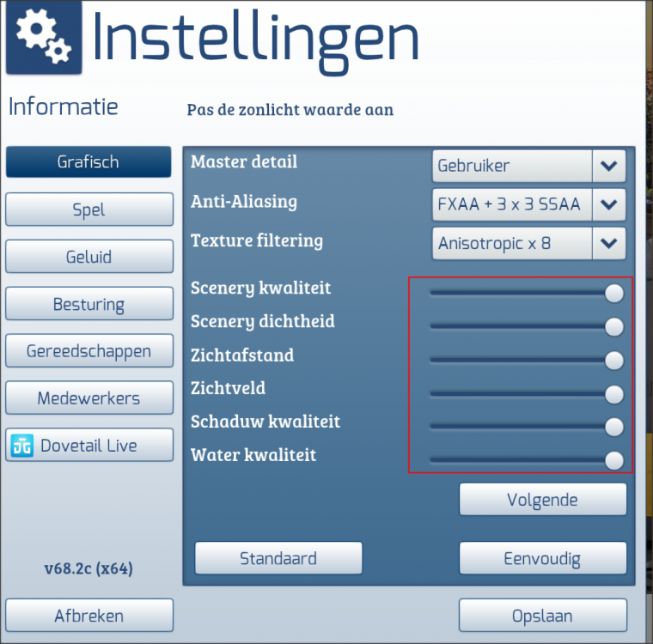Screen dimensions: 653x644
Task: Open the Master detail dropdown arrow
Action: pos(608,166)
